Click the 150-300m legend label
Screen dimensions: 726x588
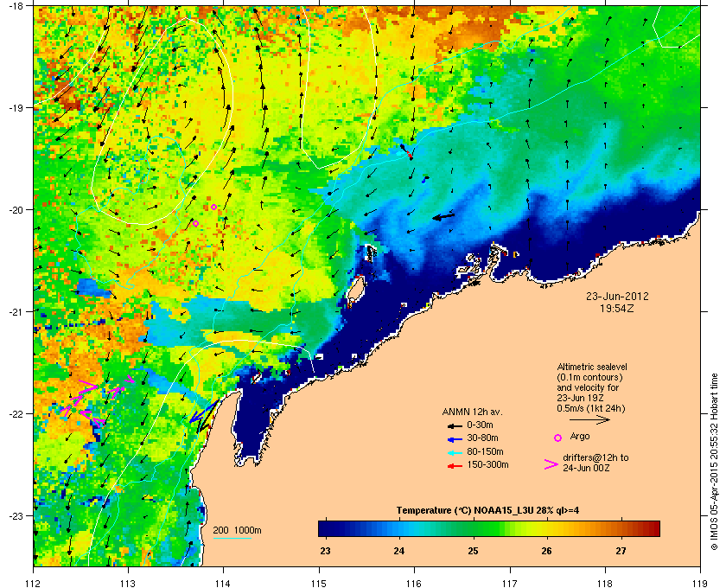click(x=487, y=464)
